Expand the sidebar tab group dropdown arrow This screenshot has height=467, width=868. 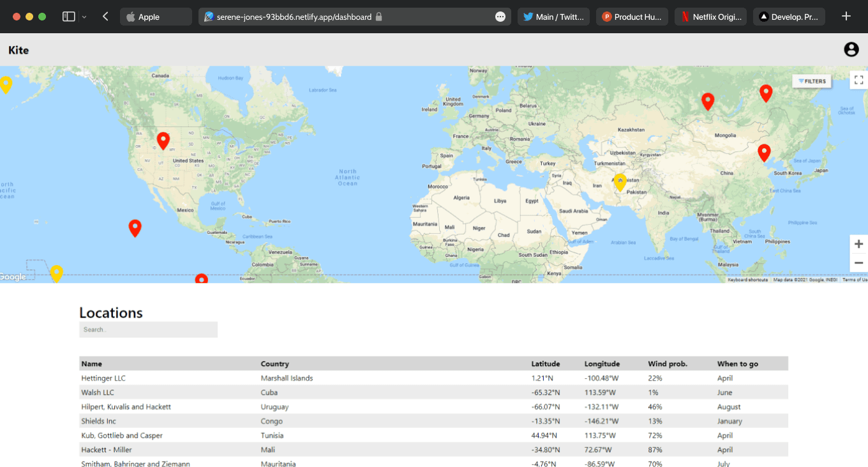(x=84, y=17)
